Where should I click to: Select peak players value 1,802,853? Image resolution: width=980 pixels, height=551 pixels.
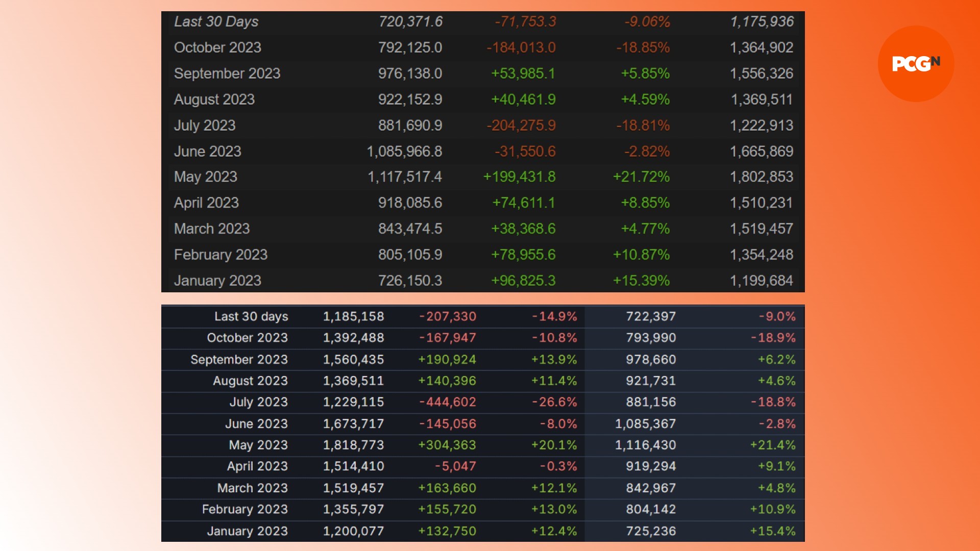click(762, 177)
